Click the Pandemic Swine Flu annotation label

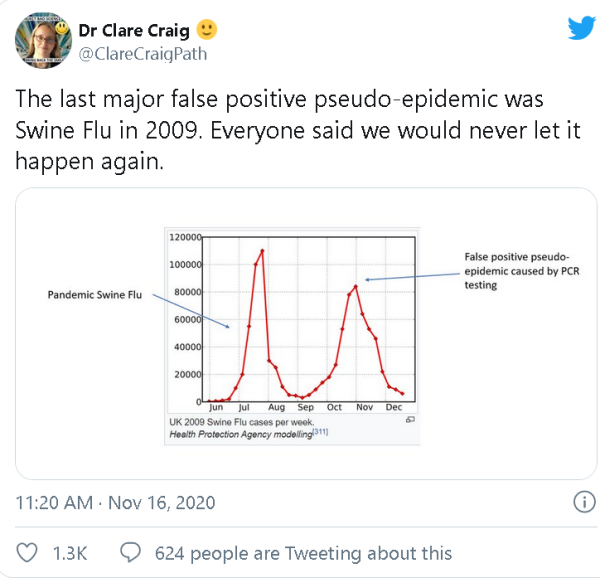(x=95, y=295)
